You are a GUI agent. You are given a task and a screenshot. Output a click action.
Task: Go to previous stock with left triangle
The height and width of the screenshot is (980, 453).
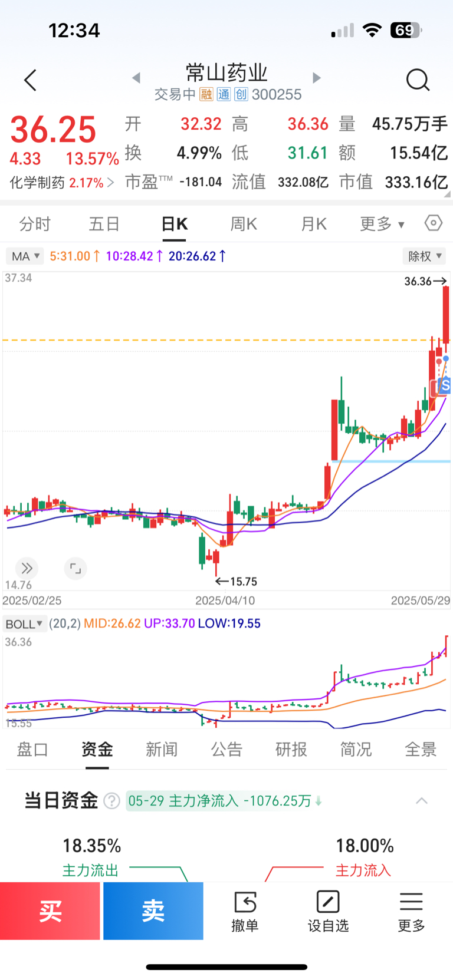coord(136,78)
